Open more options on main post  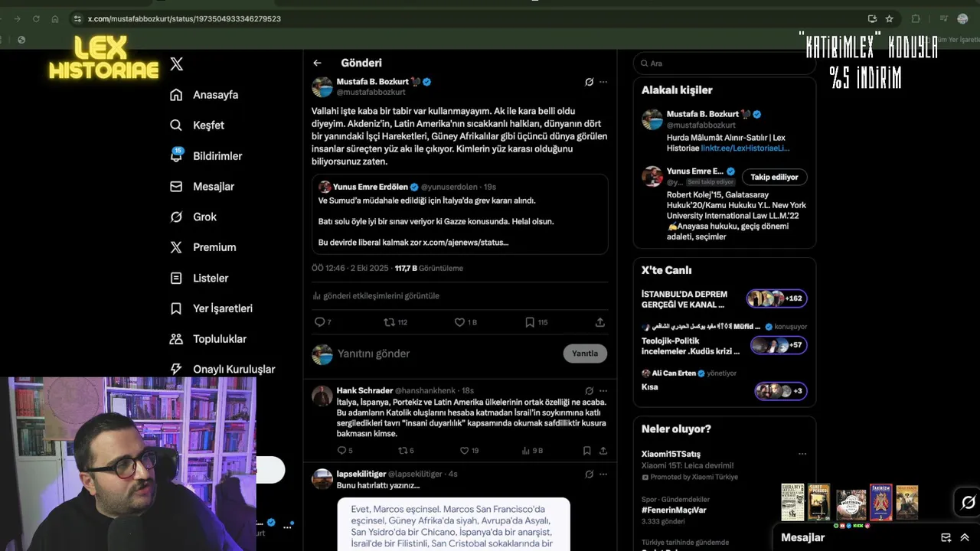pyautogui.click(x=603, y=82)
